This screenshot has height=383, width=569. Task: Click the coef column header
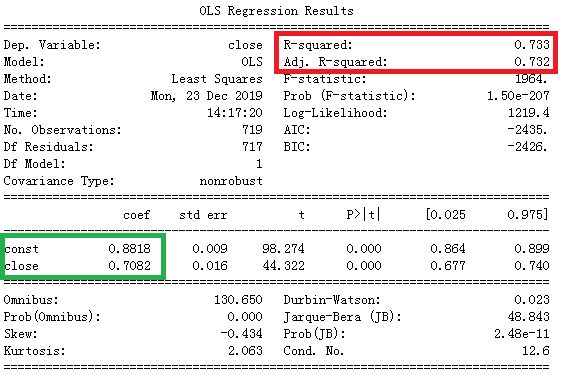pyautogui.click(x=136, y=215)
